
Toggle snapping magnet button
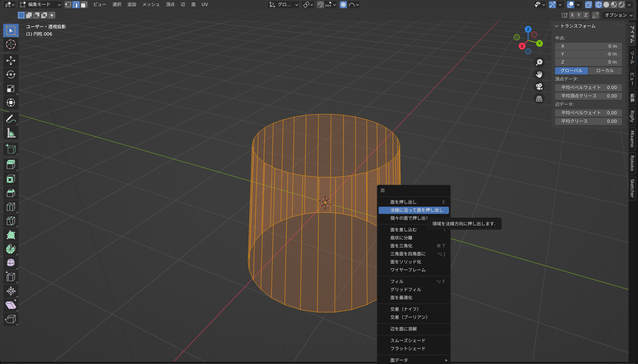click(x=320, y=4)
